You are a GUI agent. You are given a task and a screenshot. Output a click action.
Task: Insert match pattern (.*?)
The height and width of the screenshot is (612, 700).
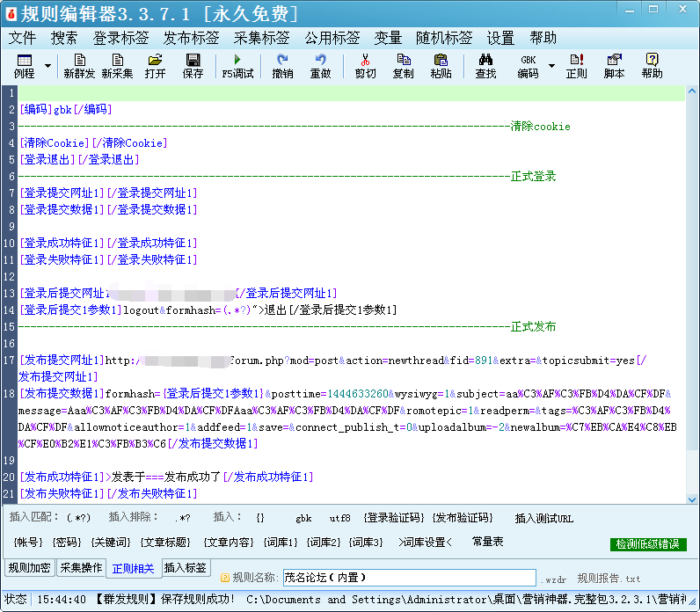[x=78, y=518]
